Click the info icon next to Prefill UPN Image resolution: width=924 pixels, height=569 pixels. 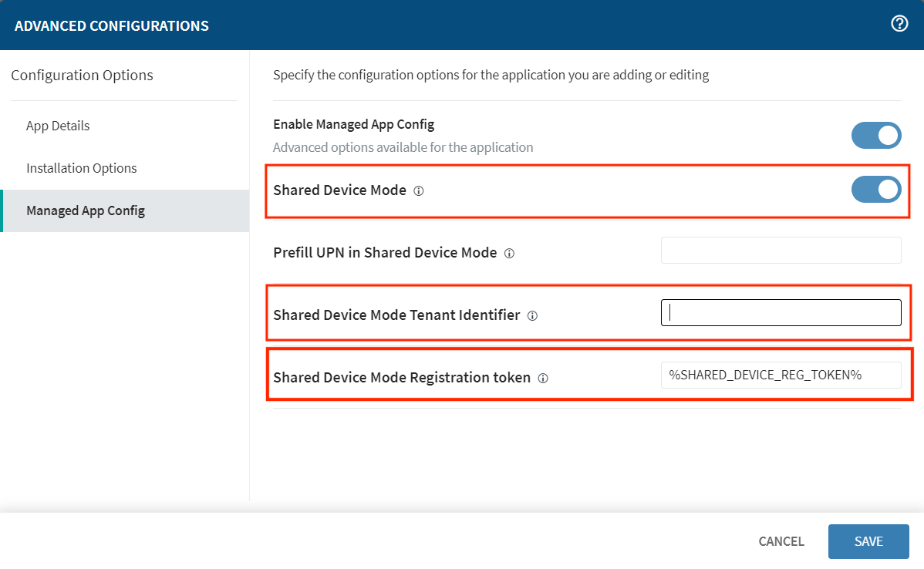509,254
